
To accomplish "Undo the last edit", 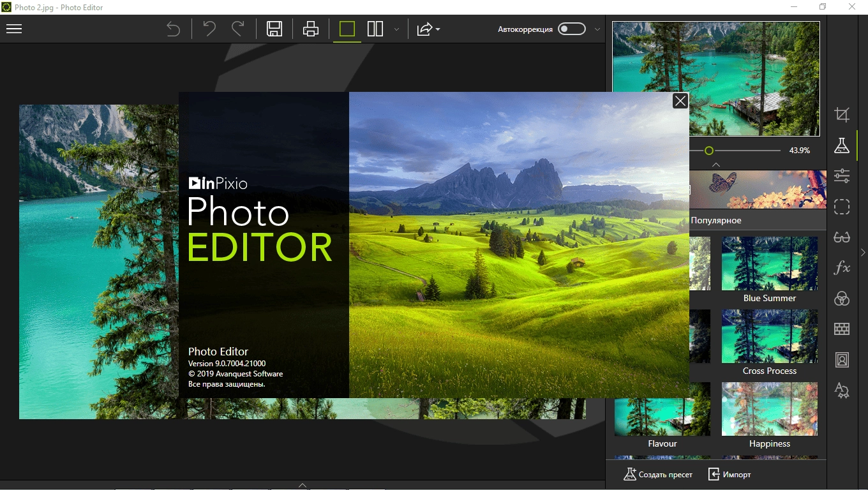I will [209, 29].
